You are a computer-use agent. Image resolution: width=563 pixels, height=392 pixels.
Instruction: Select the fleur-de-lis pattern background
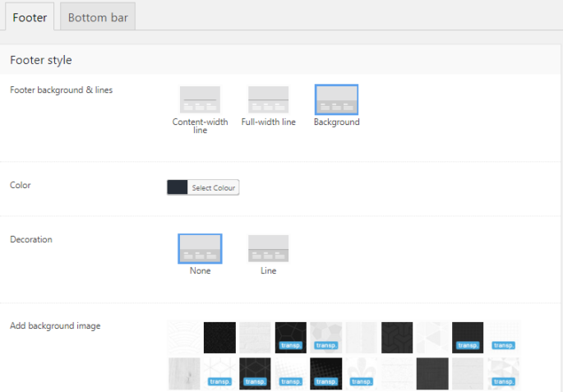pyautogui.click(x=362, y=373)
